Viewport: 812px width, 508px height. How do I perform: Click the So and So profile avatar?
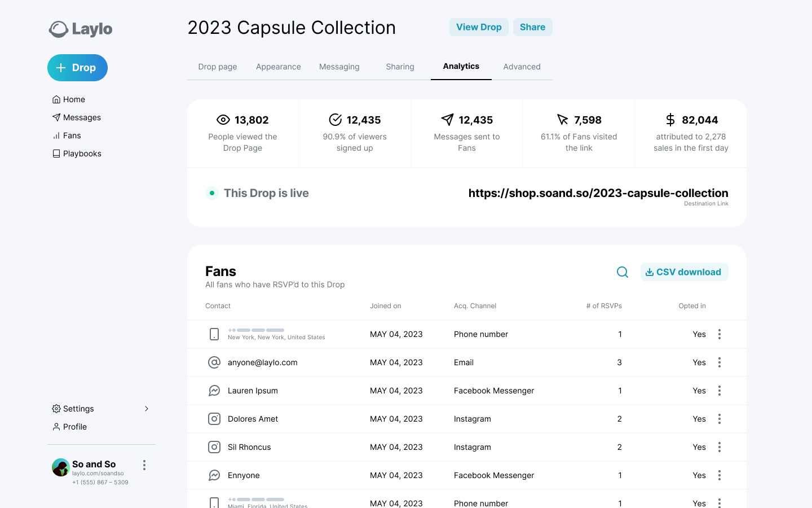pyautogui.click(x=60, y=467)
